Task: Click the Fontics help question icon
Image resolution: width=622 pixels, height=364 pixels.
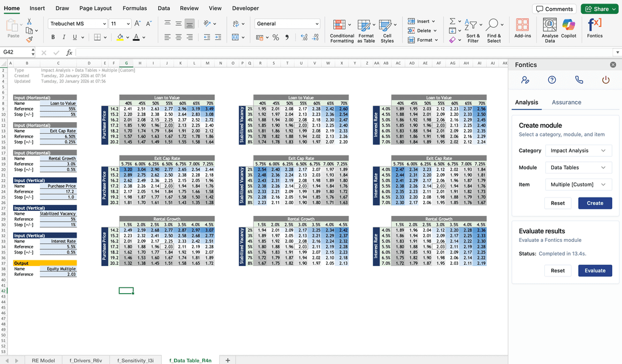Action: click(552, 80)
